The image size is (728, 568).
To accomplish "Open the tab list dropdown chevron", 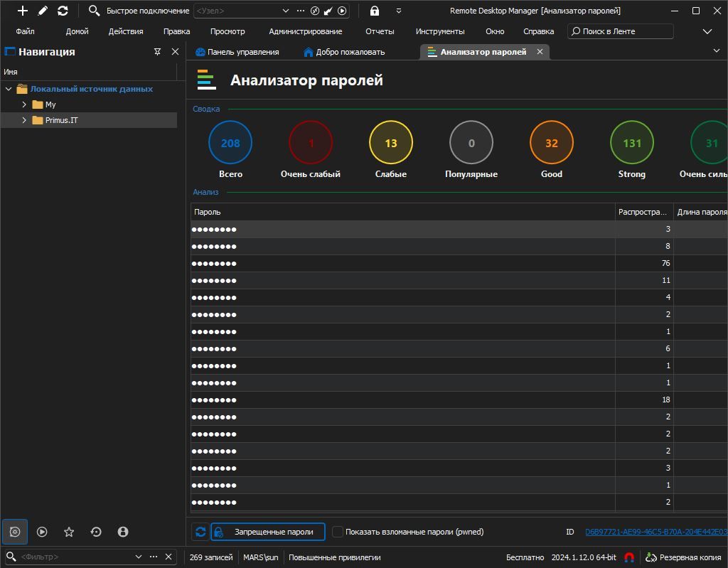I will (x=717, y=50).
